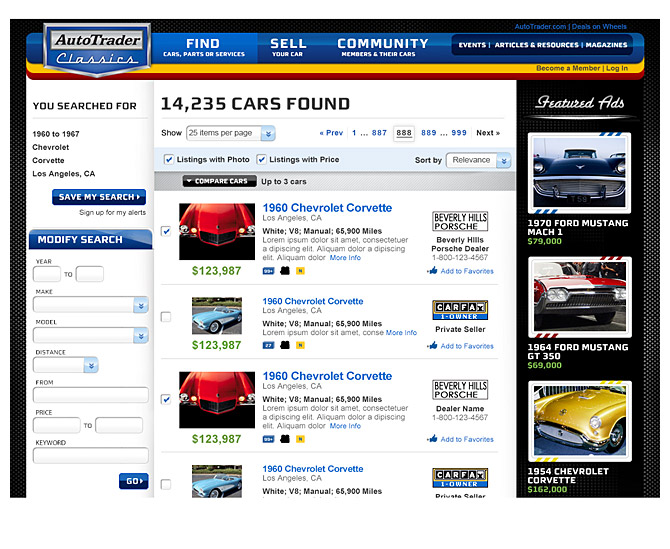The width and height of the screenshot is (670, 549).
Task: Click thumbs-up icon on second Corvette listing
Action: coord(432,346)
